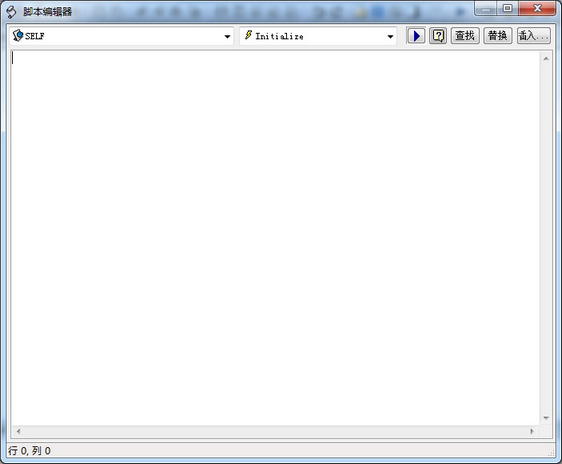Viewport: 562px width, 464px height.
Task: Run the script with the play button
Action: (x=416, y=36)
